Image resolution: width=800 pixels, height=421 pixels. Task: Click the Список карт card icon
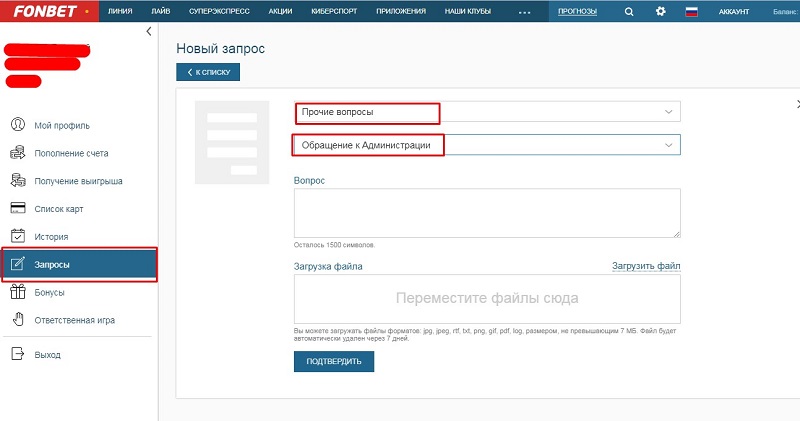click(x=17, y=209)
